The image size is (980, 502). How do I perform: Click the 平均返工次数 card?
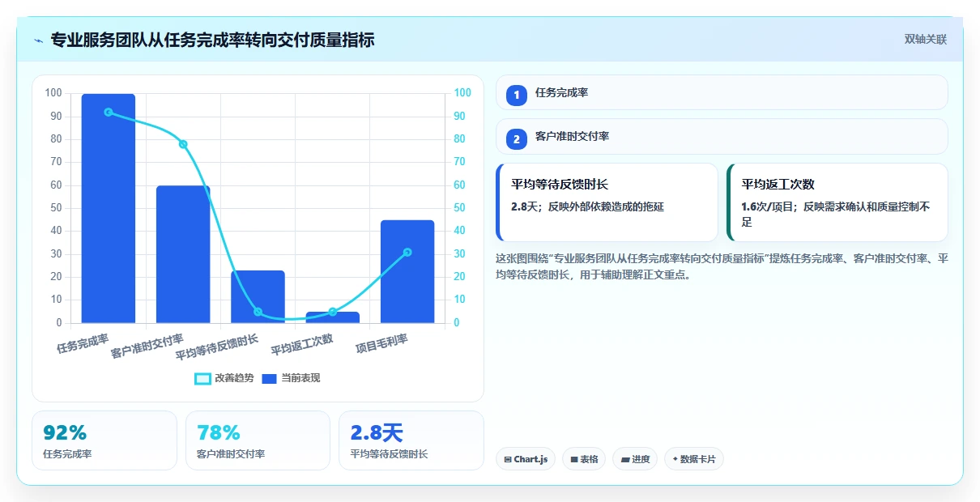(x=837, y=202)
